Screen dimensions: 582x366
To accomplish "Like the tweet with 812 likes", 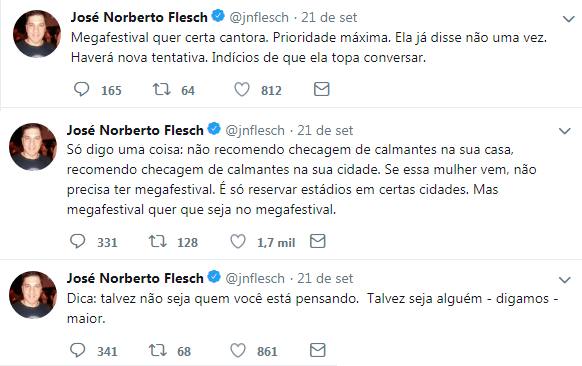I will pyautogui.click(x=242, y=89).
